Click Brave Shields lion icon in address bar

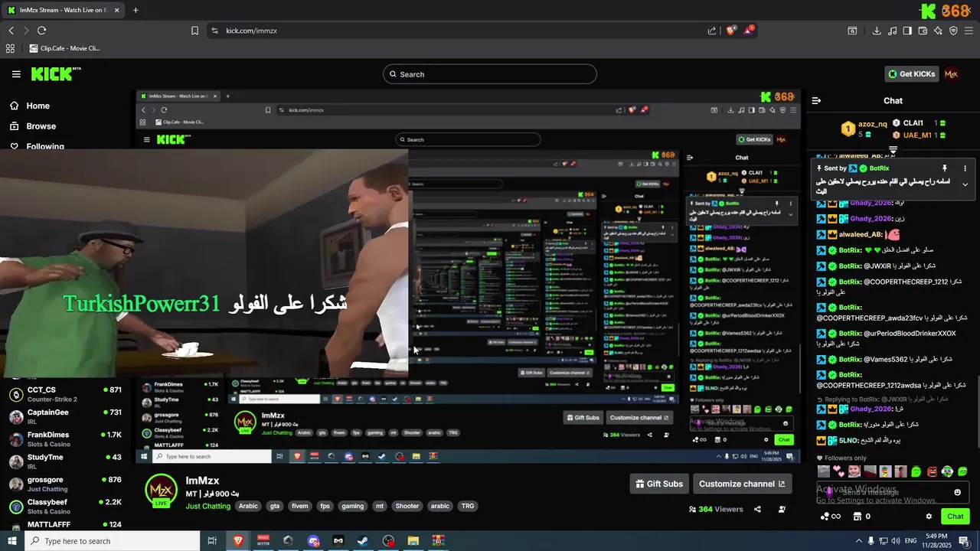tap(731, 31)
